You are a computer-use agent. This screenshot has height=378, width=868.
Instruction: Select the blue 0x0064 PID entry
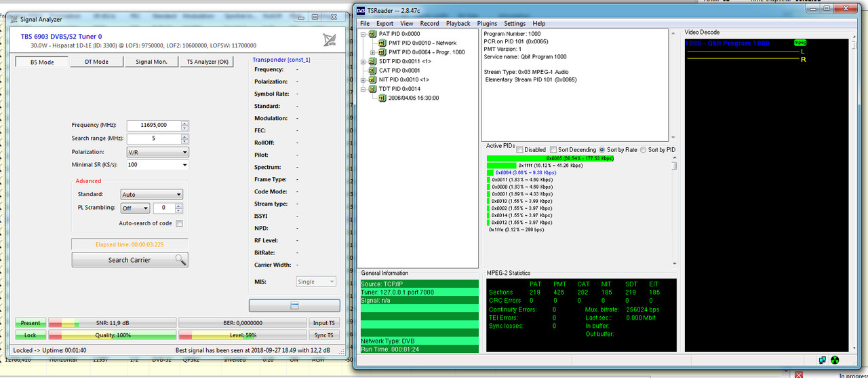526,172
